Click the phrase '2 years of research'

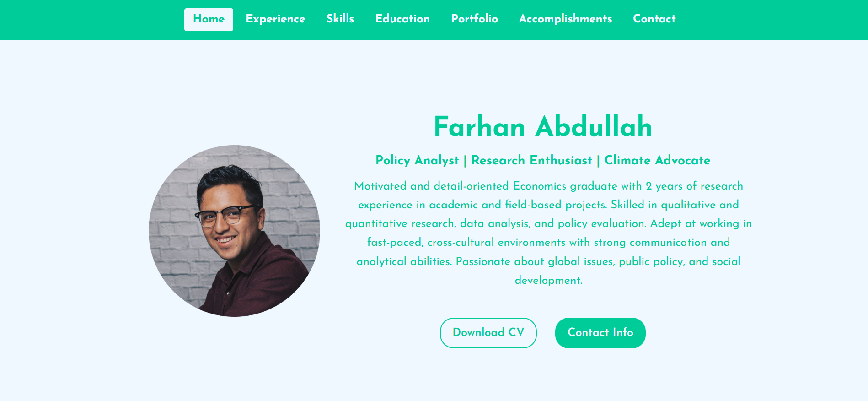(x=694, y=186)
